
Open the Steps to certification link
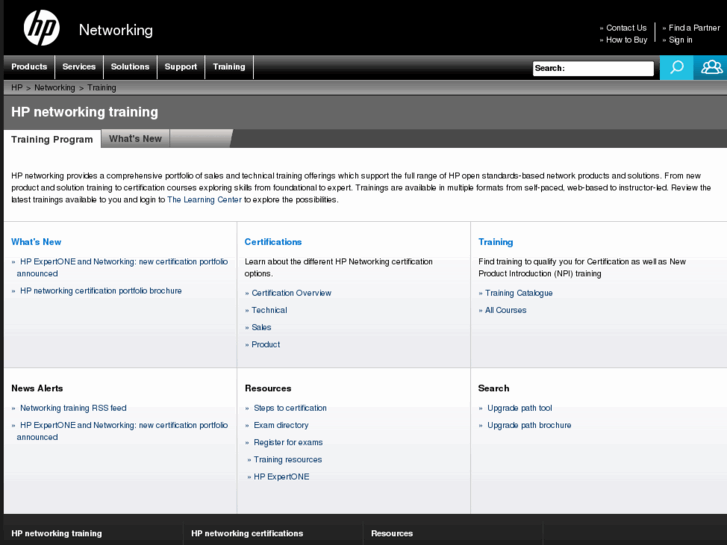[290, 408]
